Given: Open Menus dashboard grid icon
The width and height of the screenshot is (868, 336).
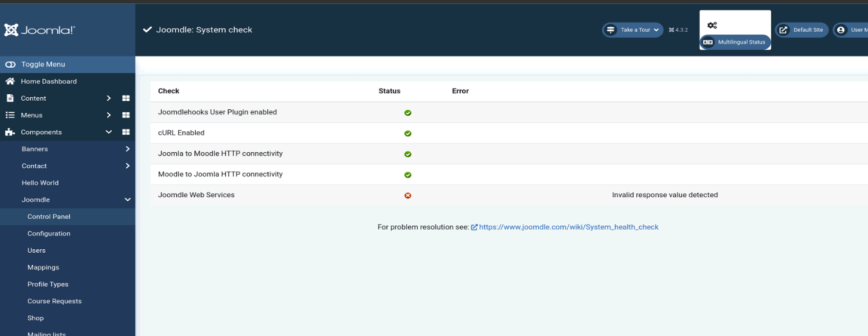Looking at the screenshot, I should [126, 115].
